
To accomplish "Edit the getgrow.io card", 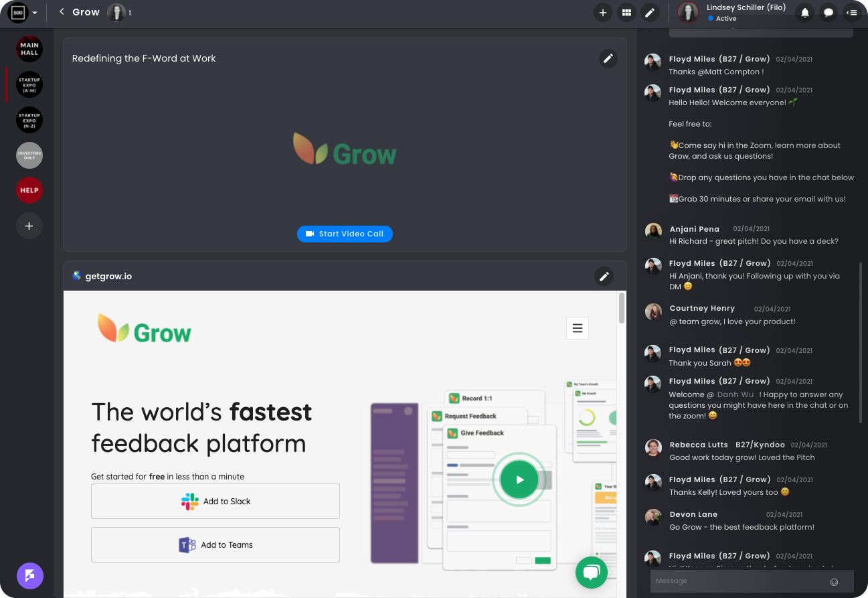I will pyautogui.click(x=604, y=276).
